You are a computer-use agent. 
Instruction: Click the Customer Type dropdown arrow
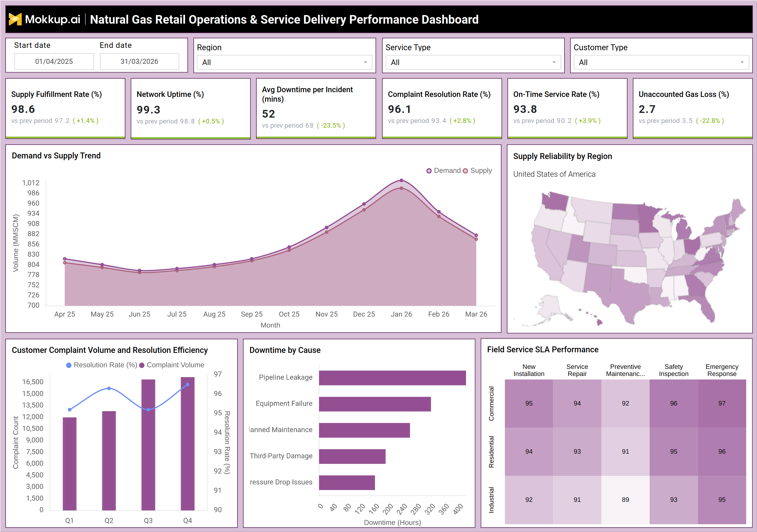[742, 62]
